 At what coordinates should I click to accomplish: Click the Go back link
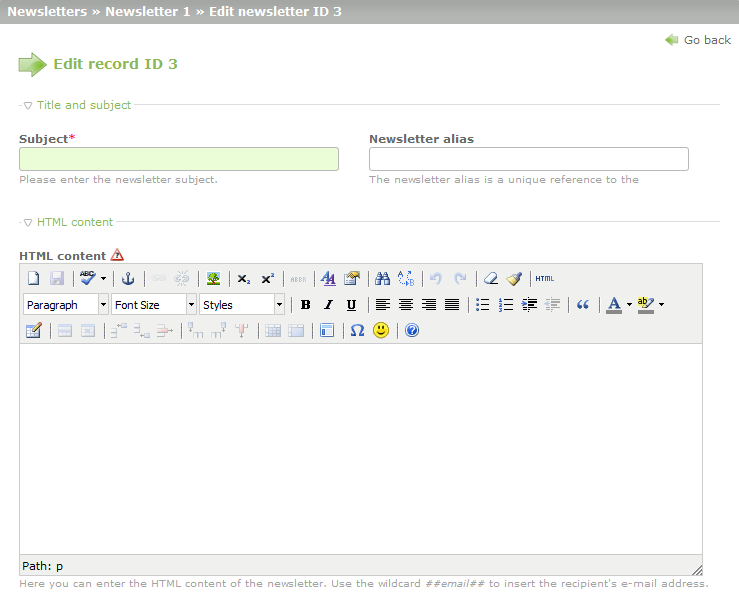click(699, 40)
